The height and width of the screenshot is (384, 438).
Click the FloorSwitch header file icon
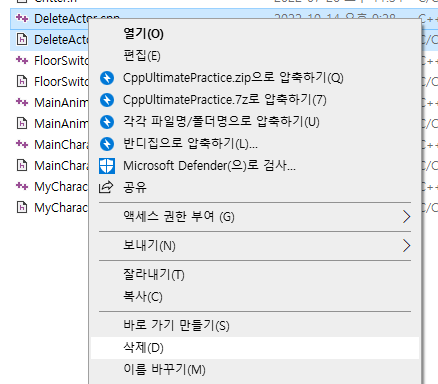(x=22, y=82)
